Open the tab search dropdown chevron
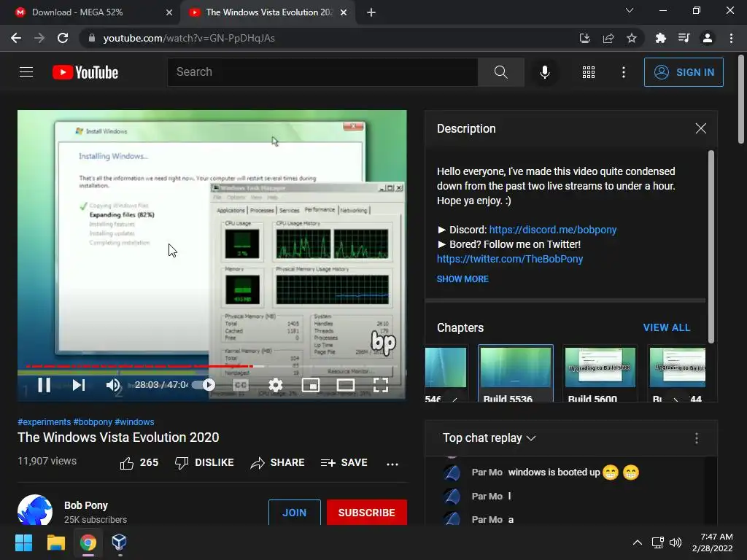The image size is (747, 560). tap(630, 10)
